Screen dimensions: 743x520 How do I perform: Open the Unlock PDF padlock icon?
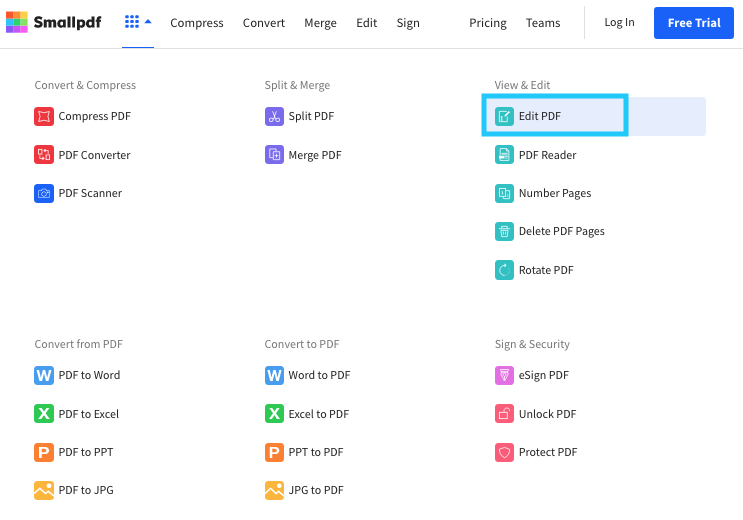pyautogui.click(x=504, y=414)
